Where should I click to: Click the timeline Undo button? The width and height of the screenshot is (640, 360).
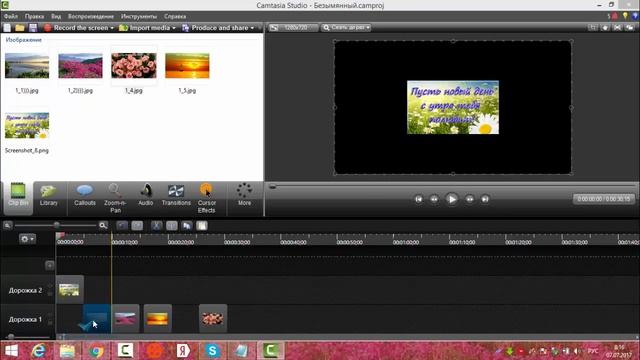[x=122, y=225]
